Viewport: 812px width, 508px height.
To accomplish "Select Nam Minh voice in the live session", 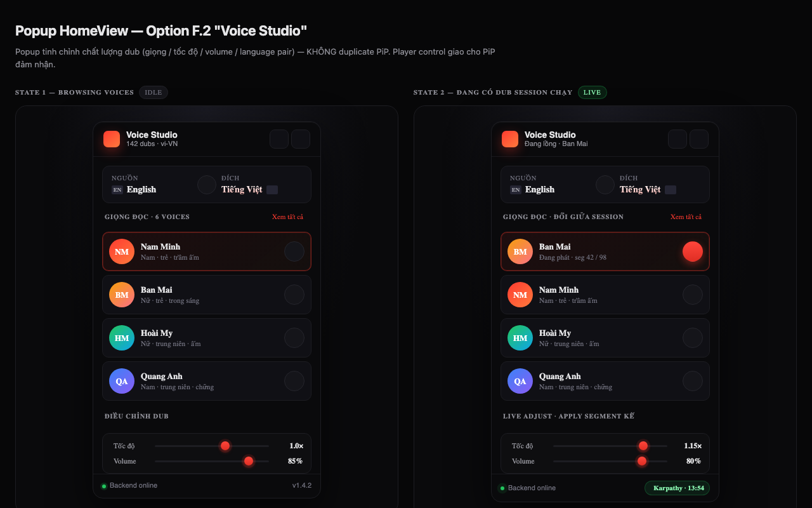I will (x=605, y=295).
